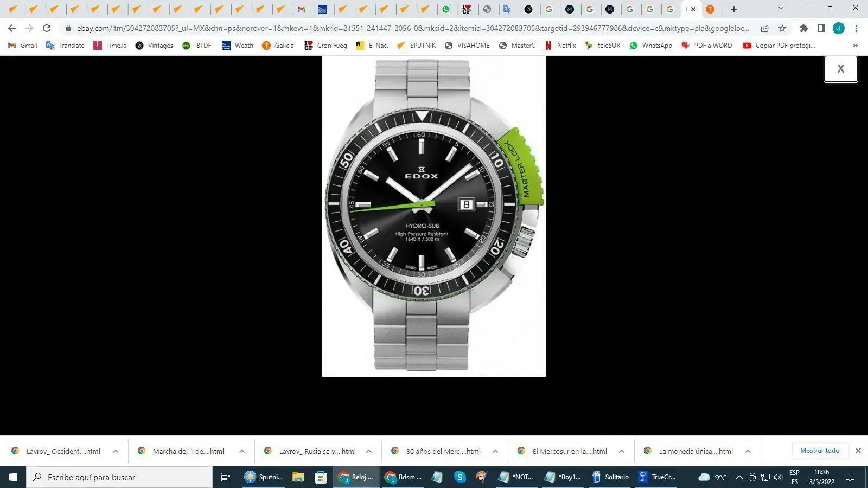Expand options for Lavrov_ Rusia se v....html download
Viewport: 868px width, 488px height.
(369, 451)
